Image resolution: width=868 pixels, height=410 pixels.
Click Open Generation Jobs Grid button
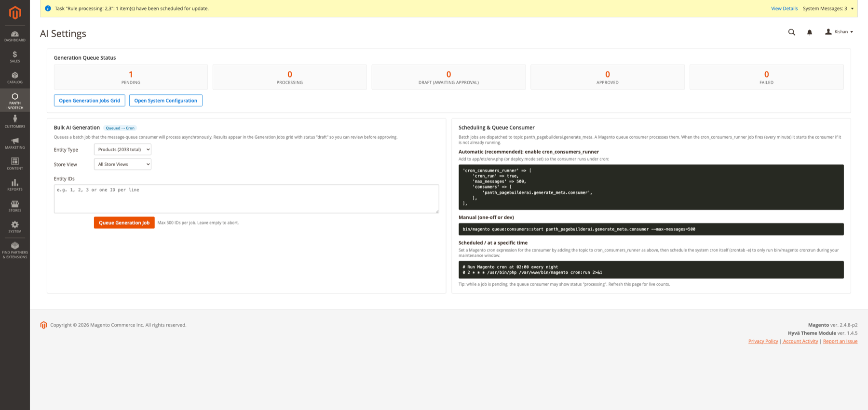90,101
